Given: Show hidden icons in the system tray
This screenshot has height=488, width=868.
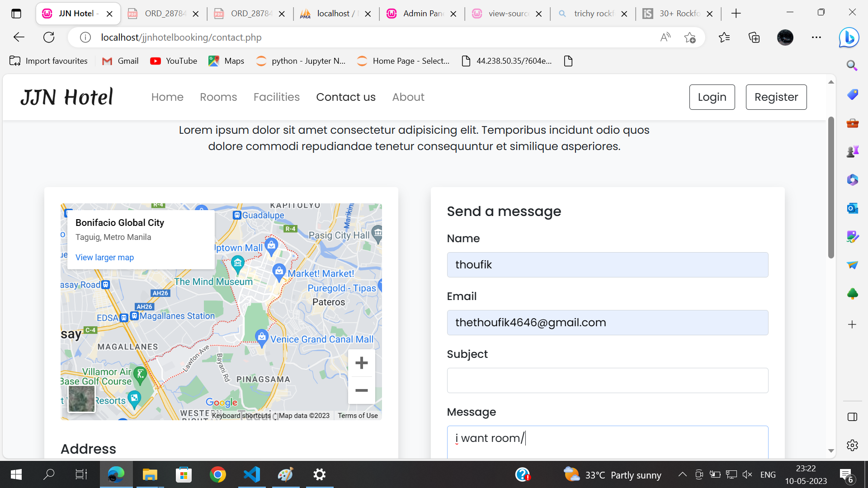Looking at the screenshot, I should point(683,474).
